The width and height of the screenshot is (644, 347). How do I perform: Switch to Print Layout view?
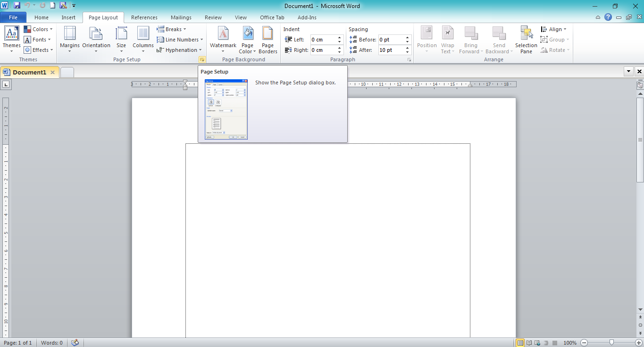(520, 343)
